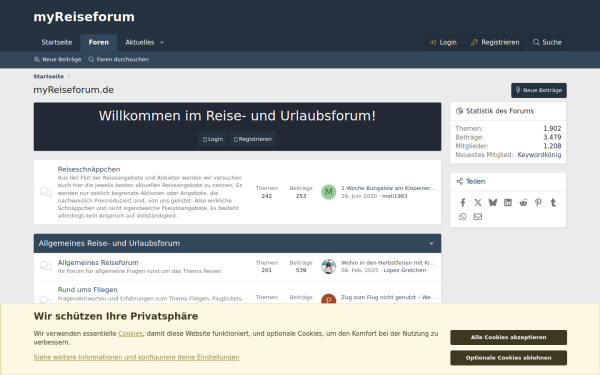Open user profile meli1983
This screenshot has height=375, width=600.
tap(395, 196)
